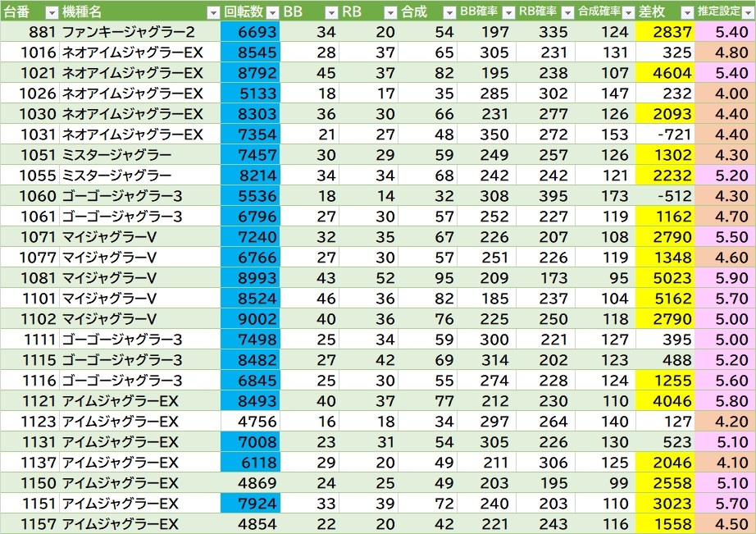Select the 推定設定 cell 5.90

click(x=725, y=278)
